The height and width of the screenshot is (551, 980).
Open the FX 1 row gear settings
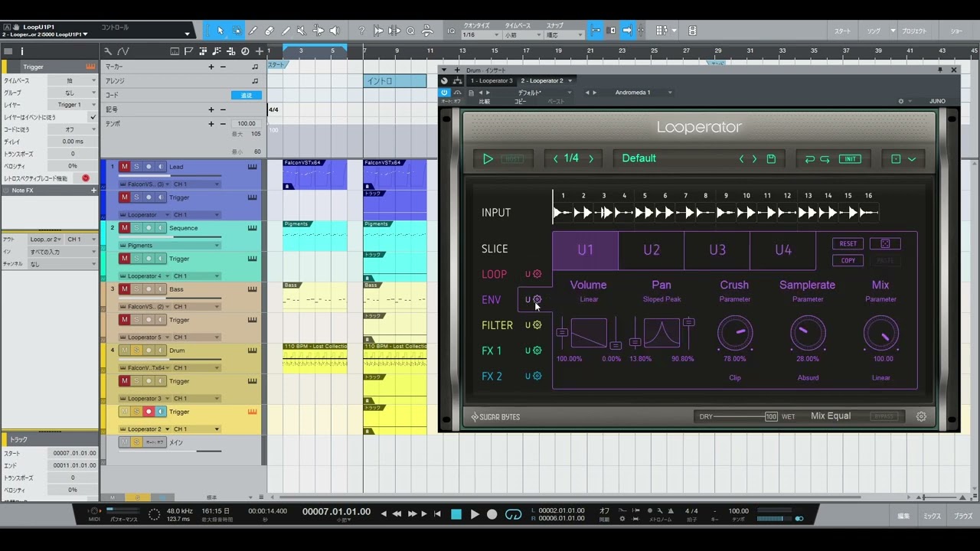[537, 350]
